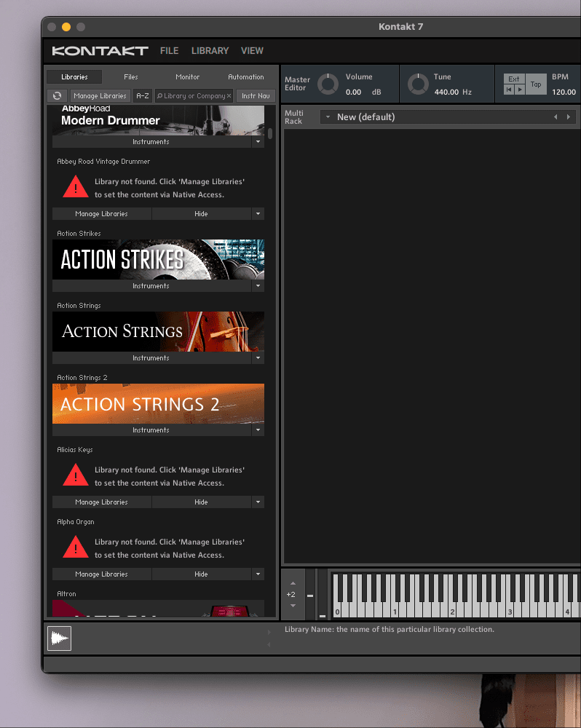Click Manage Libraries under Alpha Organ
Image resolution: width=581 pixels, height=728 pixels.
(x=101, y=574)
